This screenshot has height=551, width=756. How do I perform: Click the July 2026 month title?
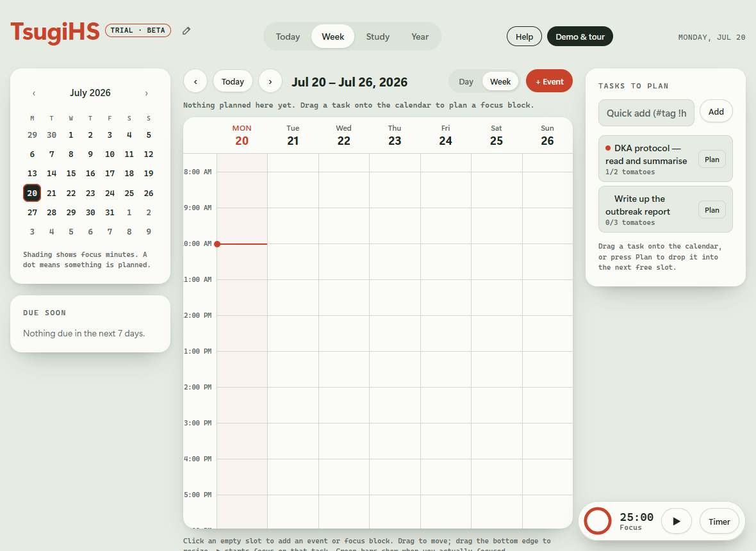click(90, 93)
